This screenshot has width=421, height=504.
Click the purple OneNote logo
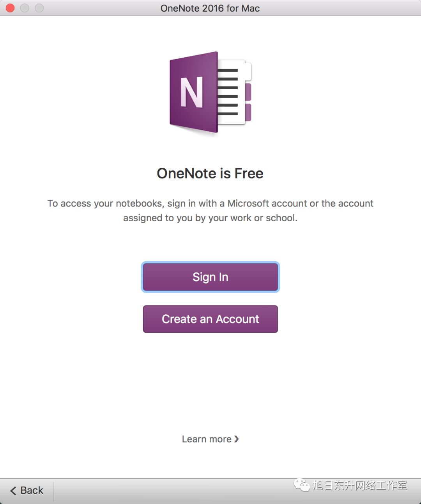click(210, 93)
